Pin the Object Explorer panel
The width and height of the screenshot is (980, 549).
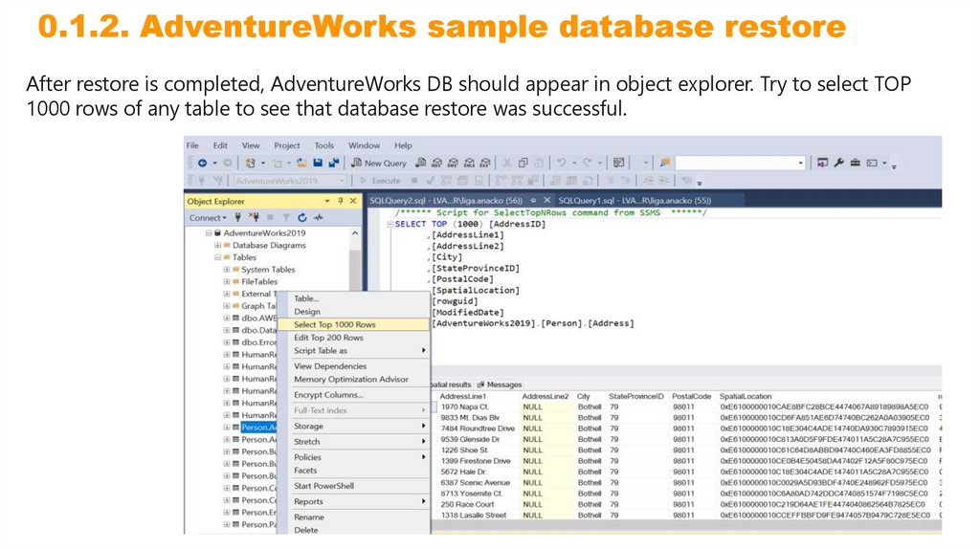341,201
